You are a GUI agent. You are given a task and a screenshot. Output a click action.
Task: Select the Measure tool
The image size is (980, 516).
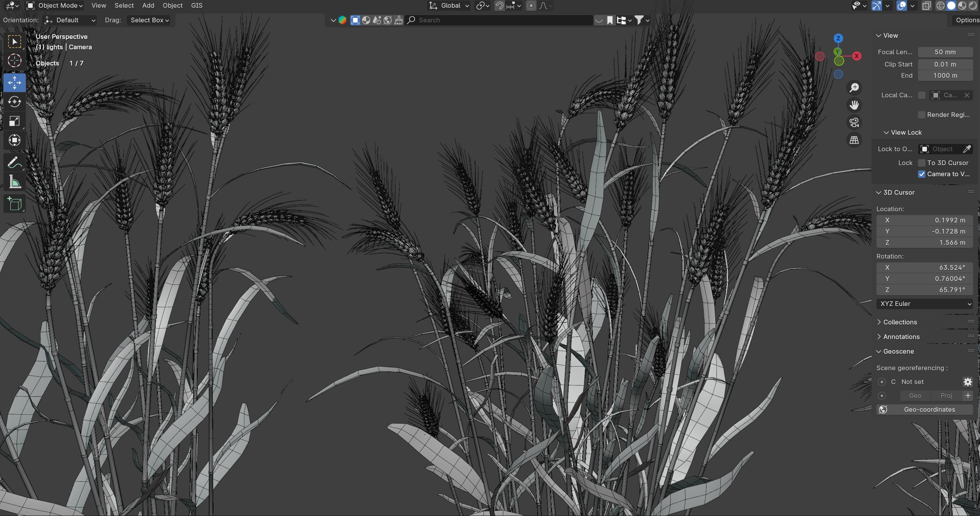tap(15, 182)
